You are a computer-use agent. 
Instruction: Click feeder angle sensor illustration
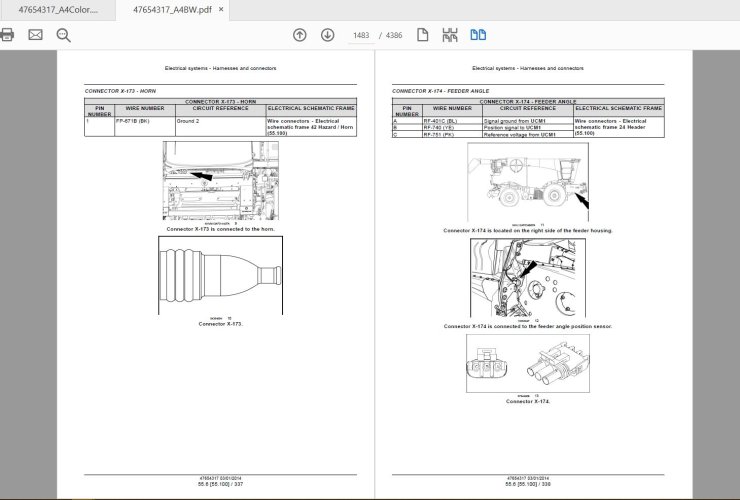[x=528, y=278]
